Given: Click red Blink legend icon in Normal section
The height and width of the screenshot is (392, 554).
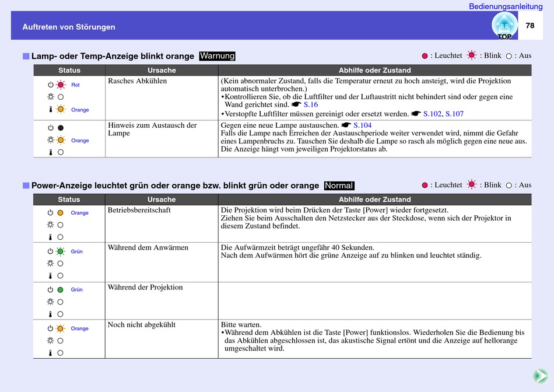Looking at the screenshot, I should pyautogui.click(x=471, y=184).
